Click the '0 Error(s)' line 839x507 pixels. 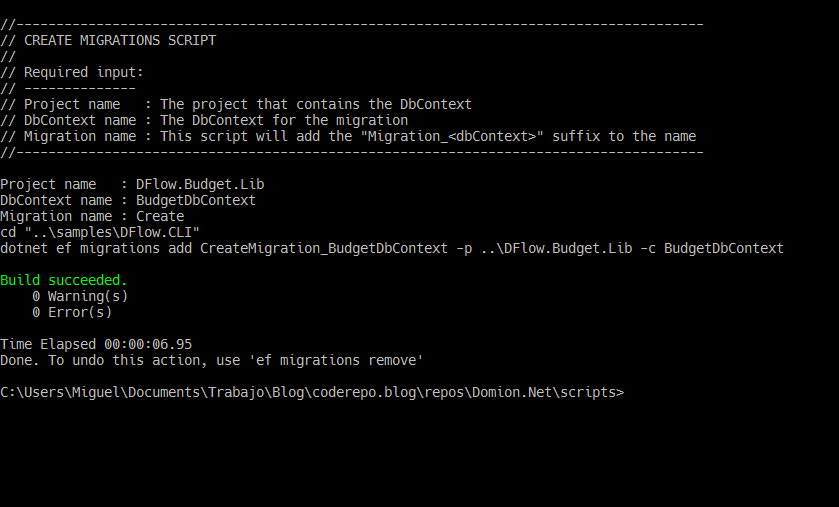pyautogui.click(x=72, y=313)
